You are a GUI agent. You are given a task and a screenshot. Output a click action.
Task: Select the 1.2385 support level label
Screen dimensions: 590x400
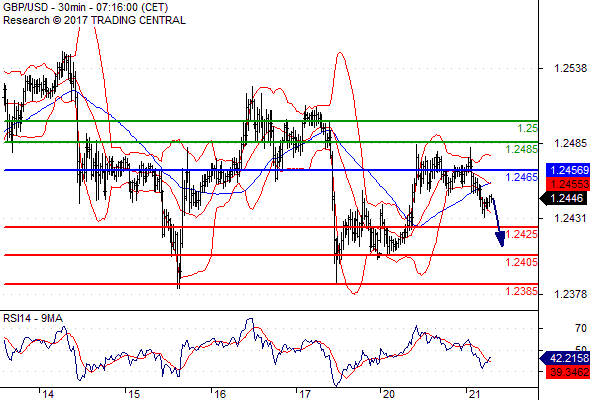(521, 291)
